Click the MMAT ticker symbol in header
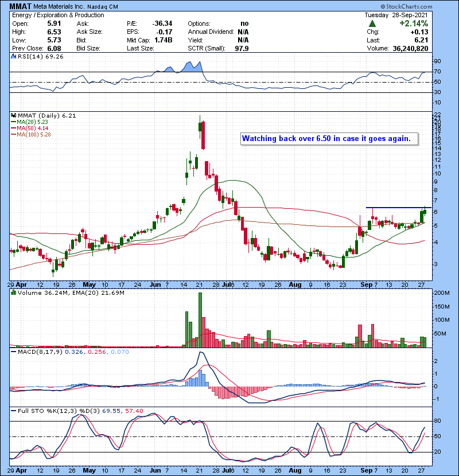This screenshot has height=476, width=459. tap(20, 6)
